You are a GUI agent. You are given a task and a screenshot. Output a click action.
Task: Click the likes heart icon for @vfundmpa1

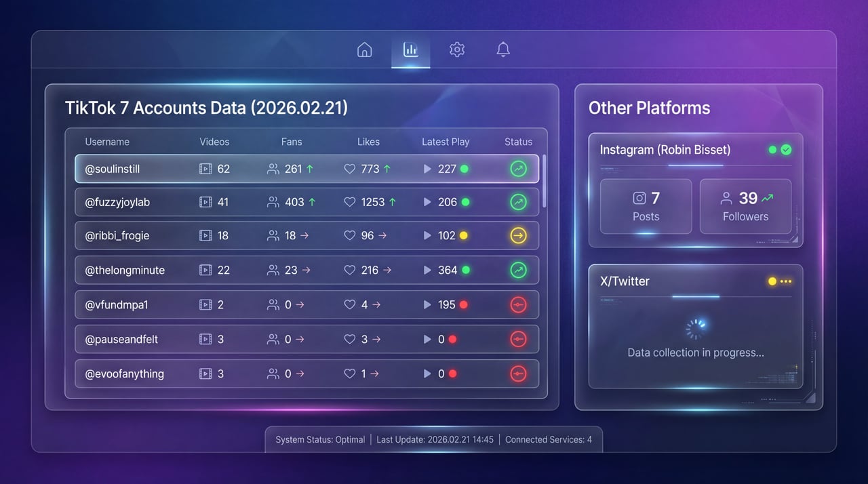(x=350, y=305)
